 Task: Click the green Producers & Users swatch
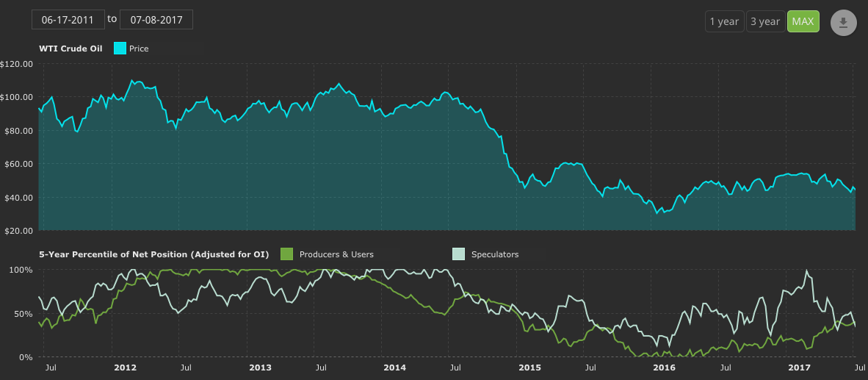tap(287, 254)
